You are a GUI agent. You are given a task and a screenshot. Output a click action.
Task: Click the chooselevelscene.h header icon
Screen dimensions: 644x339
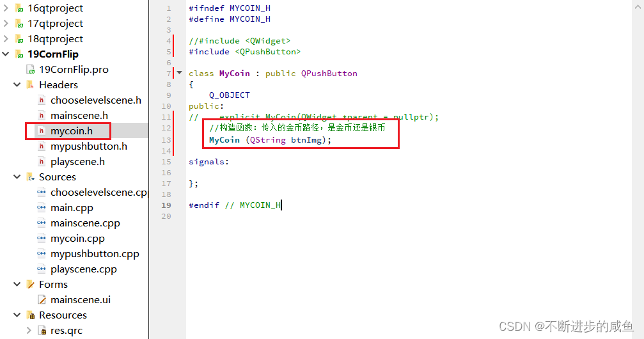point(42,100)
